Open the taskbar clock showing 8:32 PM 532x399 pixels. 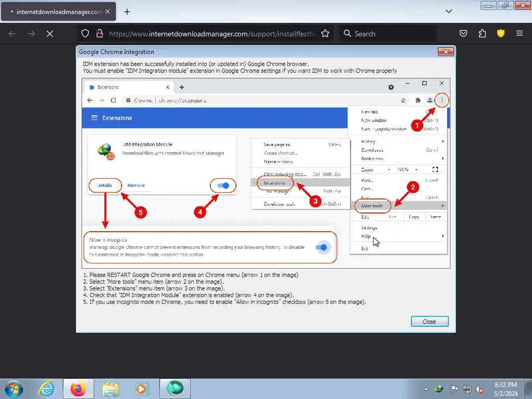tap(506, 389)
